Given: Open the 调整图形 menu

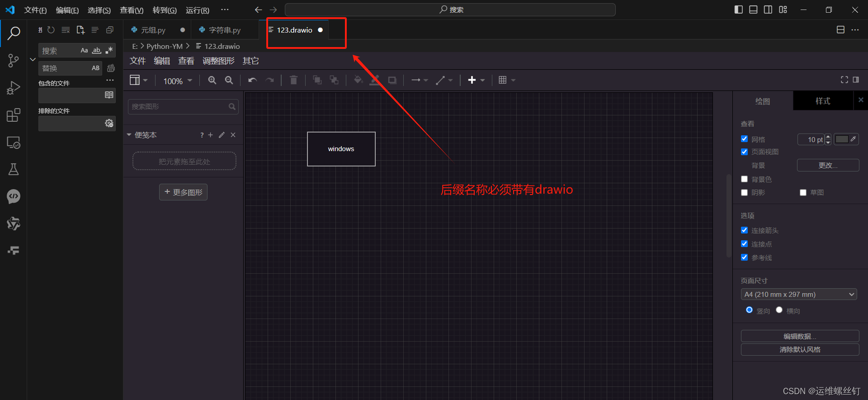Looking at the screenshot, I should [x=218, y=61].
